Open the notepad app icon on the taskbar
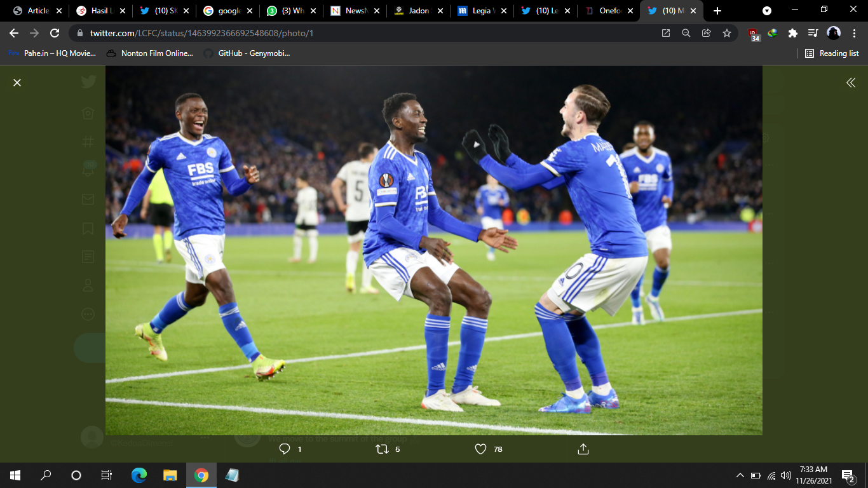 pyautogui.click(x=232, y=475)
